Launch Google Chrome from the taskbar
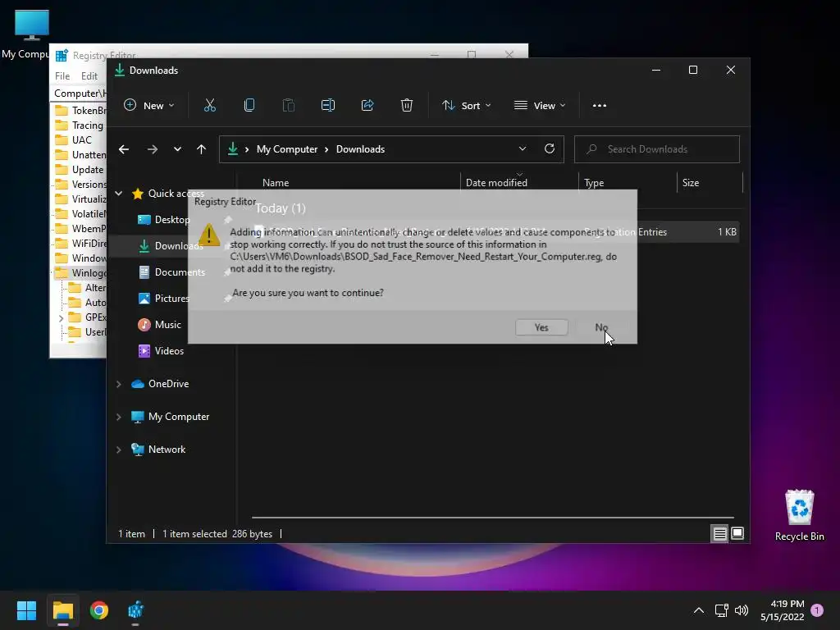Screen dimensions: 840x630 (99, 610)
